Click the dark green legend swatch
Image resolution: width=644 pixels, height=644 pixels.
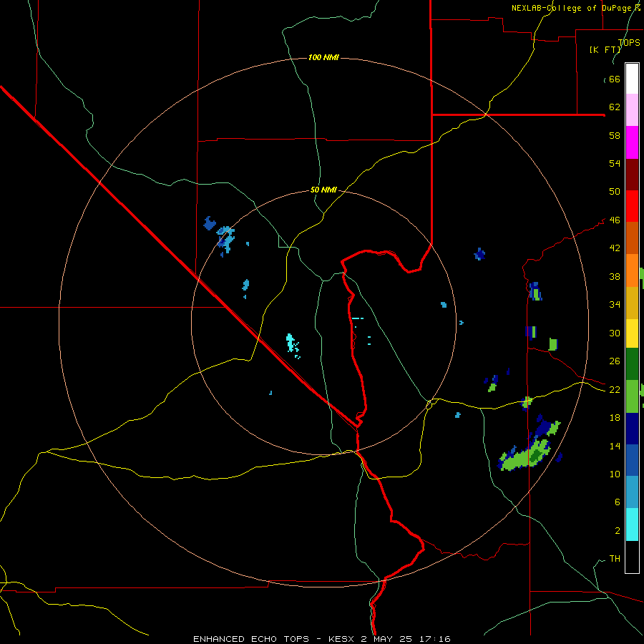point(632,364)
